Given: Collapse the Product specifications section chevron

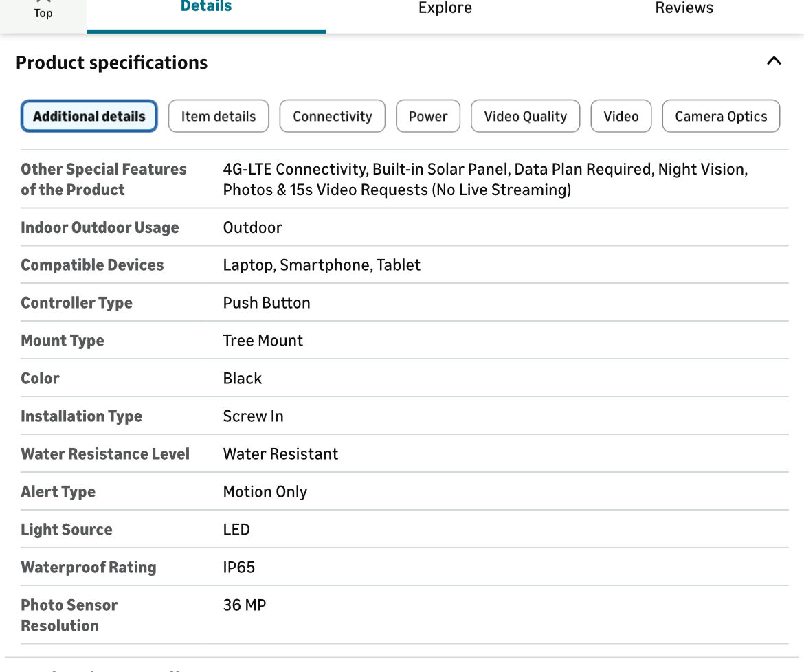Looking at the screenshot, I should 774,61.
